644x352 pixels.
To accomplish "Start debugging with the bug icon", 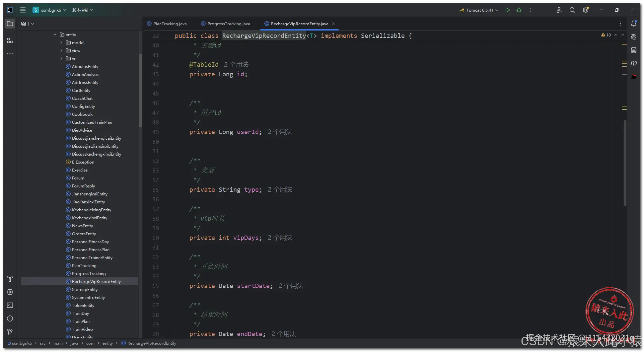I will point(519,10).
